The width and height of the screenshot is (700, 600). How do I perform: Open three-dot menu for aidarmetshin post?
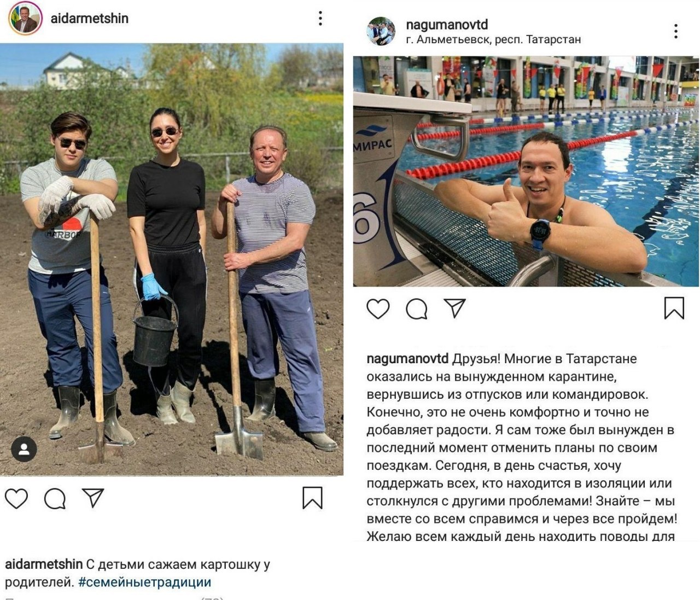point(320,19)
